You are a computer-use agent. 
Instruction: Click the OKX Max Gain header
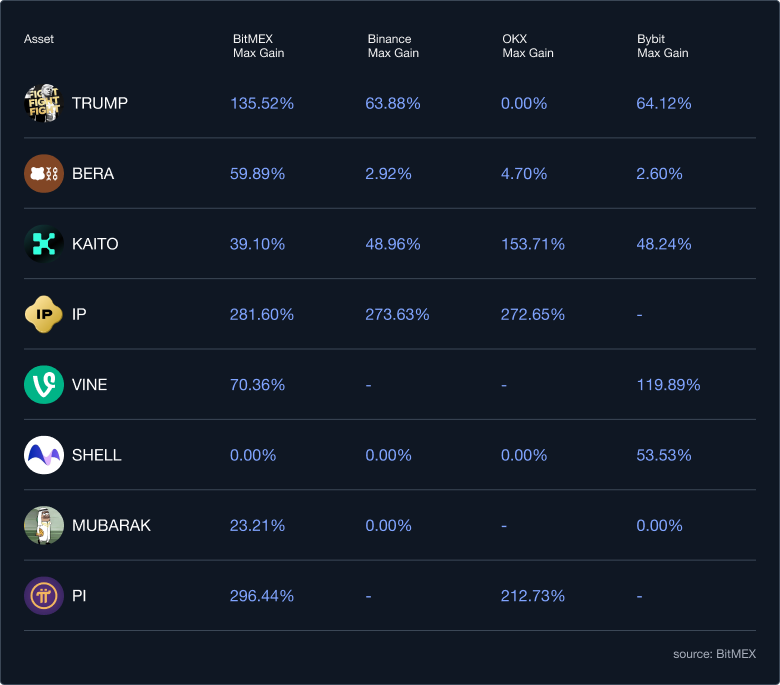(527, 46)
